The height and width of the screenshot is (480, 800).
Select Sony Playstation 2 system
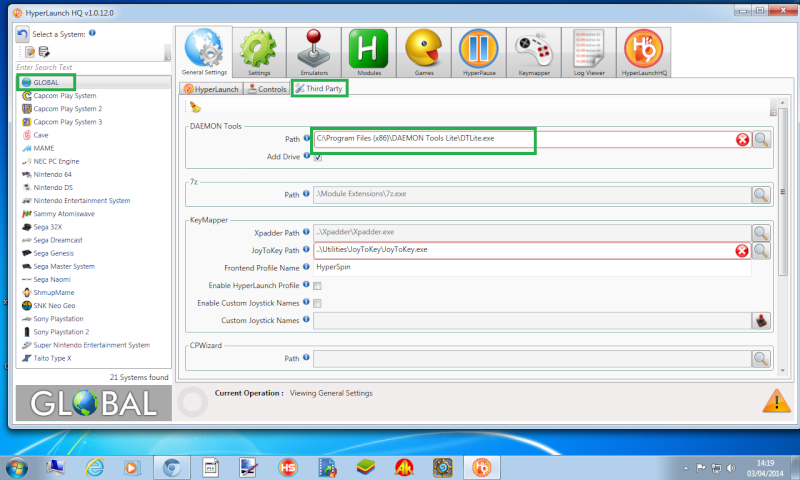point(61,332)
